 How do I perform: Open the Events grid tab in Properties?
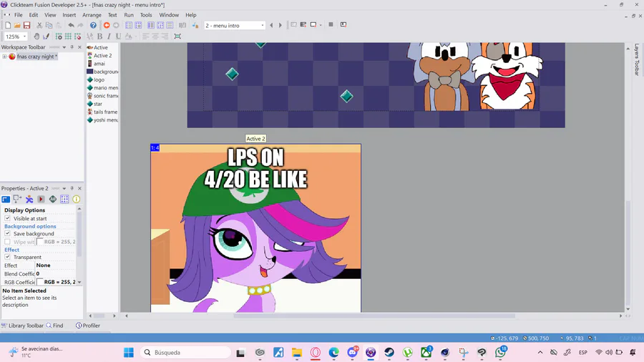click(x=64, y=200)
